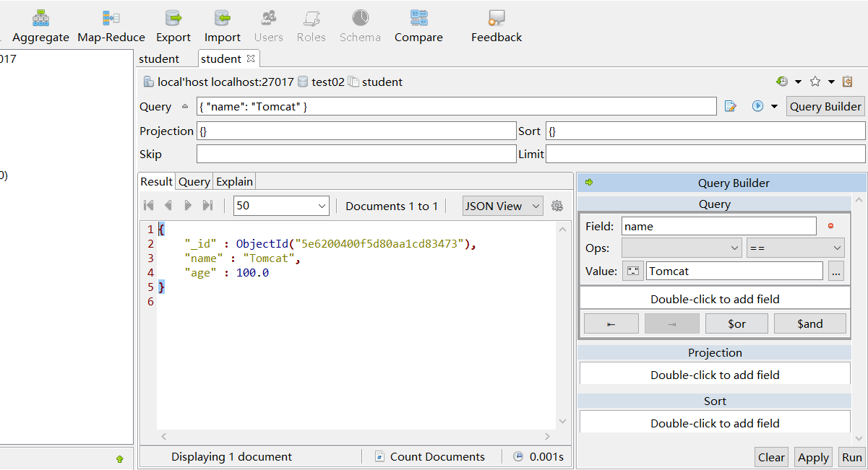Screen dimensions: 868x470
Task: Expand the bookmarks star dropdown arrow
Action: [x=831, y=82]
